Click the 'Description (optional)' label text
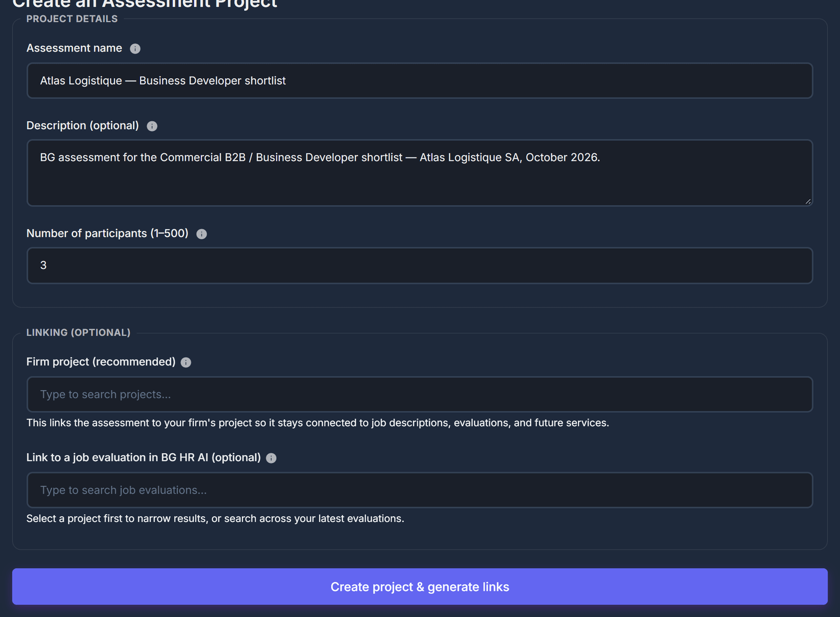Image resolution: width=840 pixels, height=617 pixels. tap(82, 126)
